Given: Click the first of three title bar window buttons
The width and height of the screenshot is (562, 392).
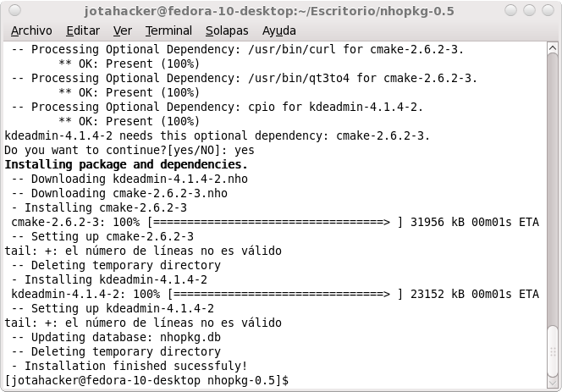Looking at the screenshot, I should (x=510, y=10).
